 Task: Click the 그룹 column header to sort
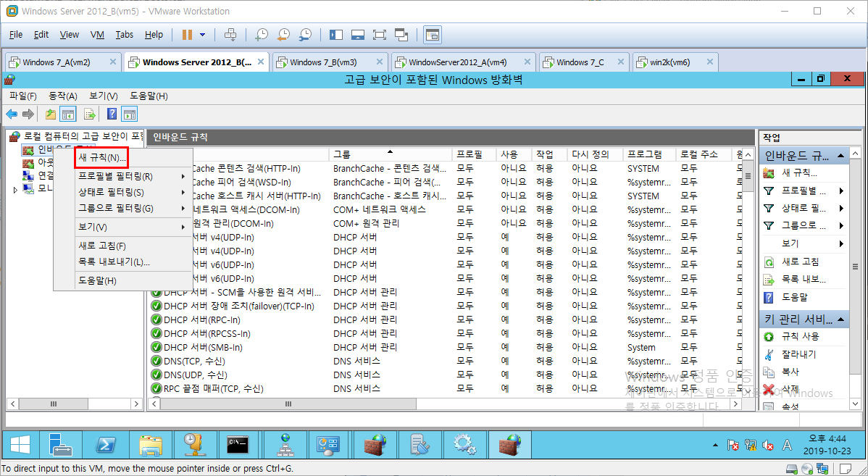[x=391, y=154]
